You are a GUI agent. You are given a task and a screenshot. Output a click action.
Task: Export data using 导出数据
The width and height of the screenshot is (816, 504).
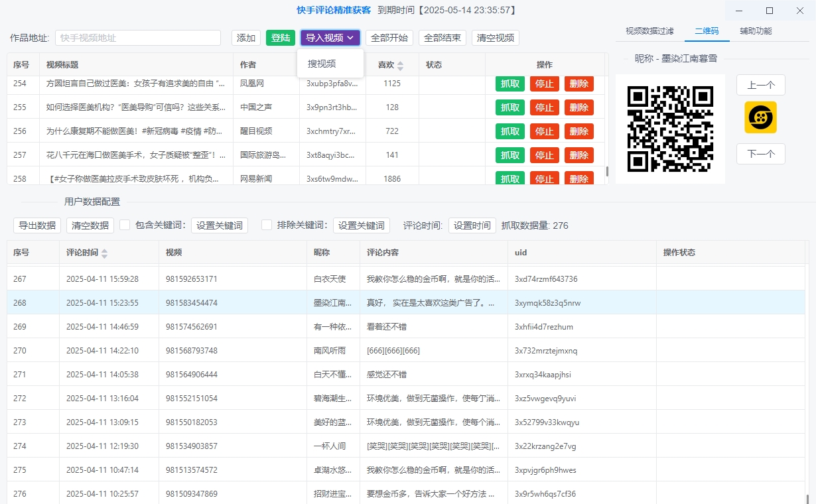tap(36, 225)
